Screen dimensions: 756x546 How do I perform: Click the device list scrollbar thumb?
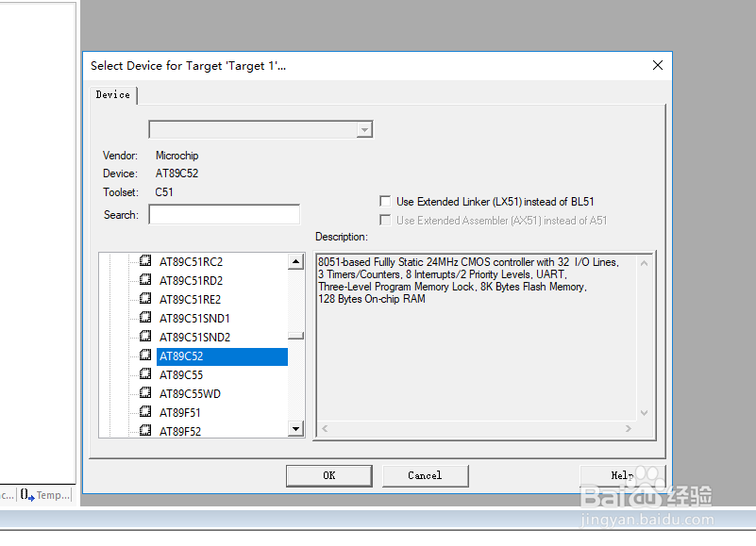(295, 336)
